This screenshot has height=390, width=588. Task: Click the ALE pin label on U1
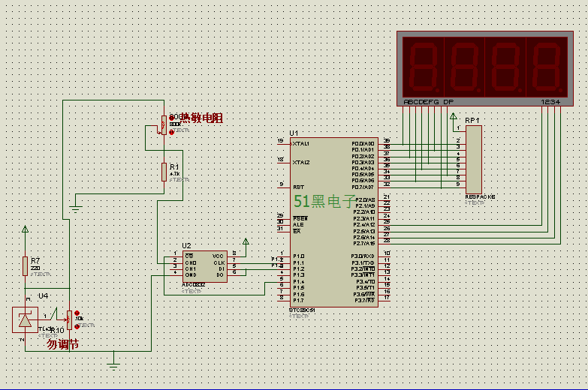[x=298, y=225]
